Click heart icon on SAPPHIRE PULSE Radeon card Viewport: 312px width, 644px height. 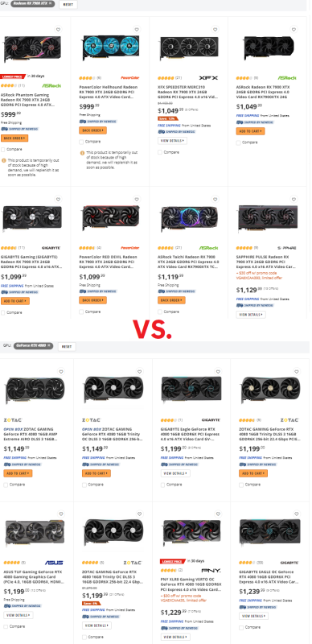point(294,199)
